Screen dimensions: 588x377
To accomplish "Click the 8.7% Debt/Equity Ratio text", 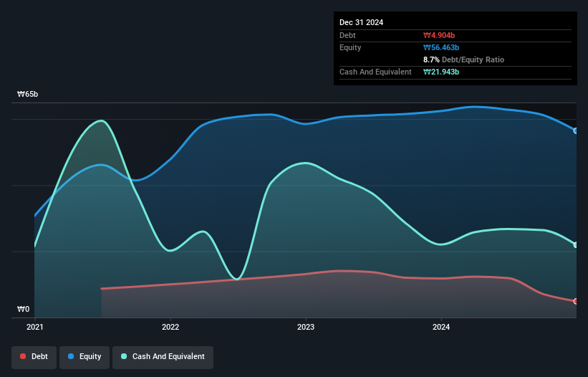I will (x=463, y=59).
